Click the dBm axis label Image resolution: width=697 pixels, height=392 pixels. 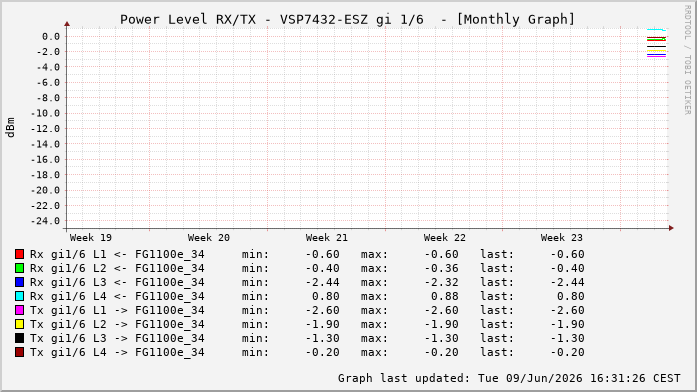coord(10,128)
